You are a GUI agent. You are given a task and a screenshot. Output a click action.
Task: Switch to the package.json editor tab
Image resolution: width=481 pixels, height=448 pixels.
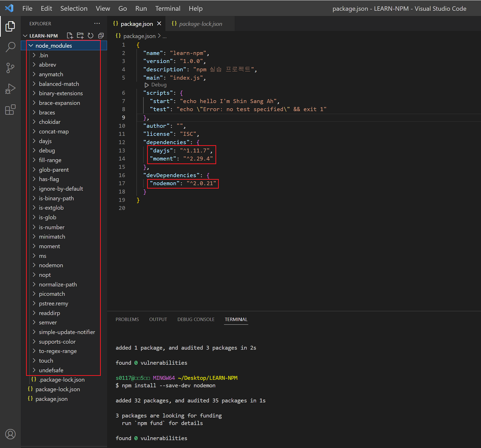click(137, 24)
